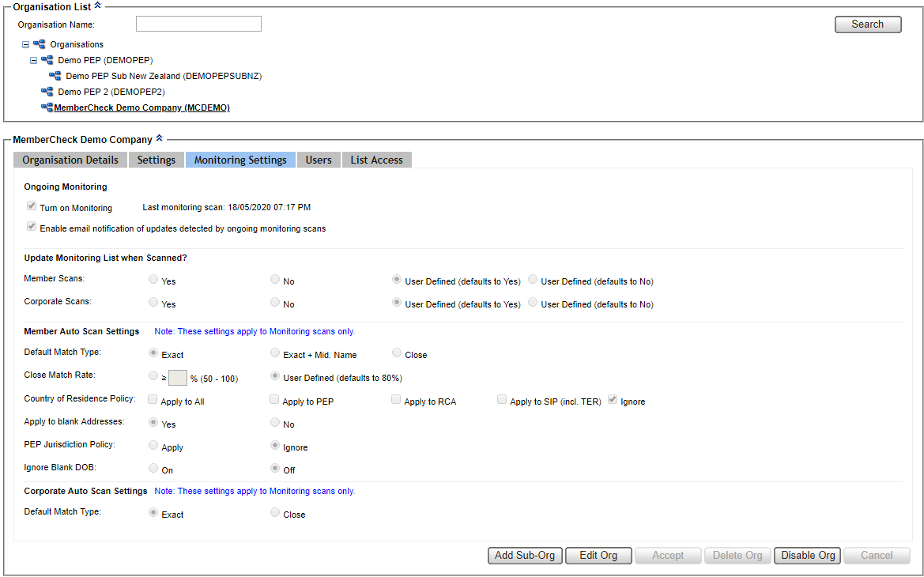Viewport: 924px width, 577px height.
Task: Select Yes for Member Scans
Action: click(153, 280)
